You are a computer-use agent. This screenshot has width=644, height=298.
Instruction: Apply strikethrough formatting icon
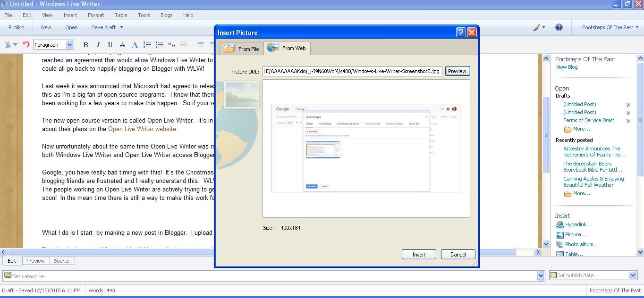tap(122, 45)
